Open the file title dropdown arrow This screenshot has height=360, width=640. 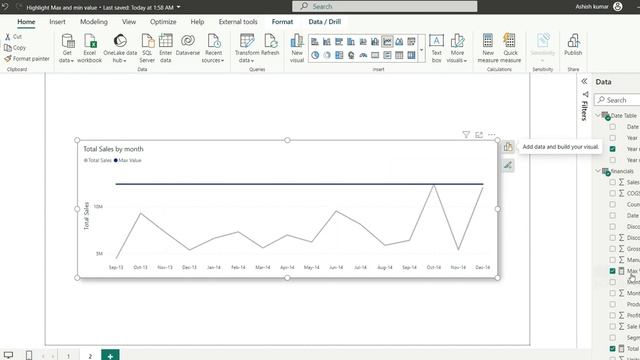[x=178, y=7]
